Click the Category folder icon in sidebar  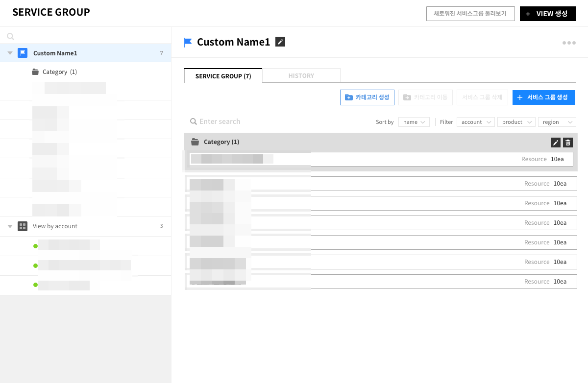point(35,72)
